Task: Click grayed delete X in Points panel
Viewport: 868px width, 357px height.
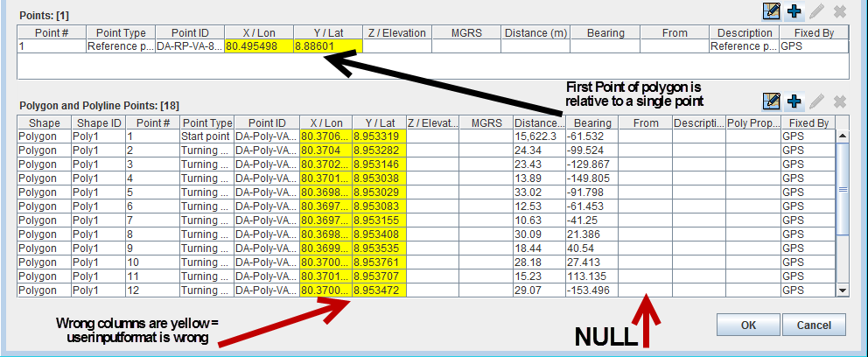Action: [x=839, y=11]
